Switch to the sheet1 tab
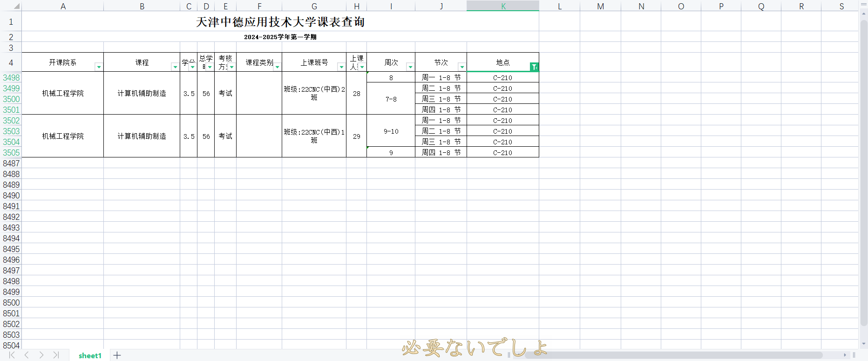Screen dimensions: 868x361 click(90, 355)
